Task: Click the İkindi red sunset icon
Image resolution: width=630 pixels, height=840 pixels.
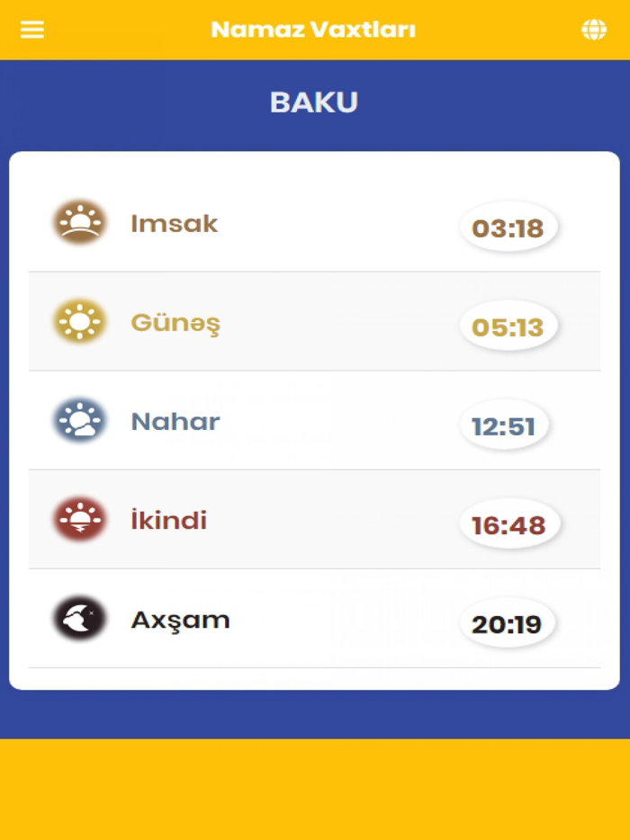Action: 79,520
